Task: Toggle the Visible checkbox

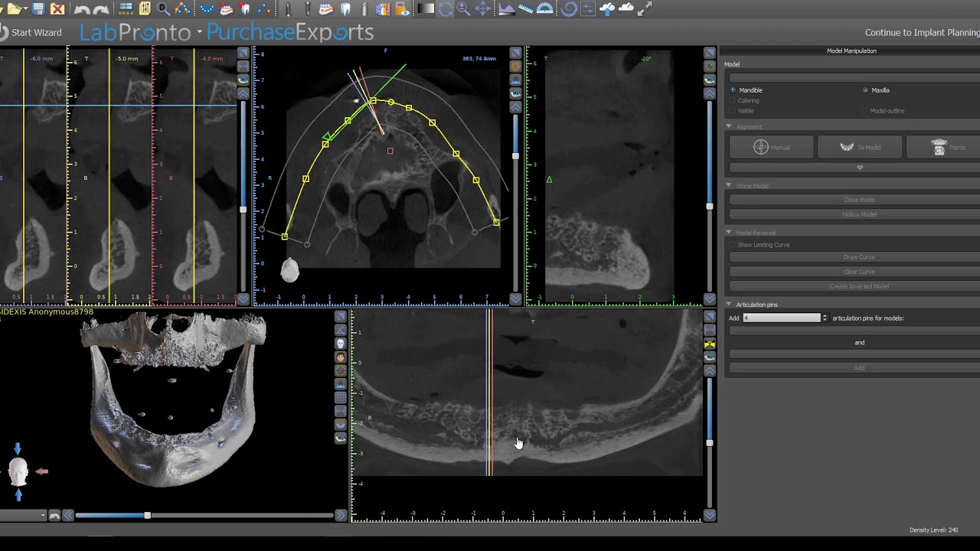Action: (x=733, y=111)
